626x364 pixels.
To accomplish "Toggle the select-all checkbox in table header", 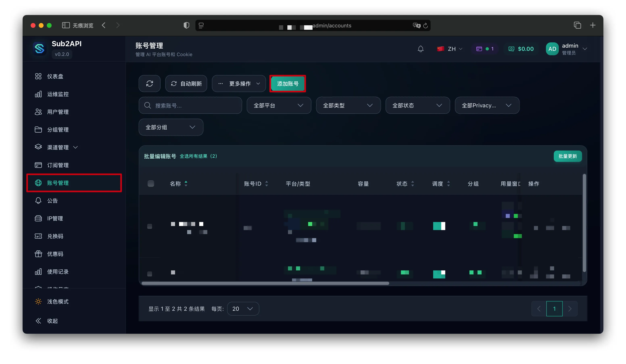I will pos(150,184).
